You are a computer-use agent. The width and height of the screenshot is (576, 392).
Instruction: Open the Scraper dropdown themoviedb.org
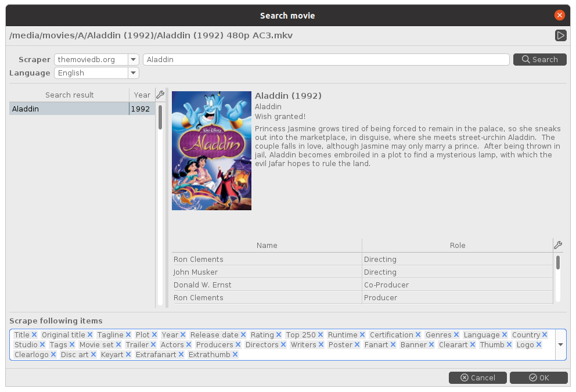(x=133, y=59)
